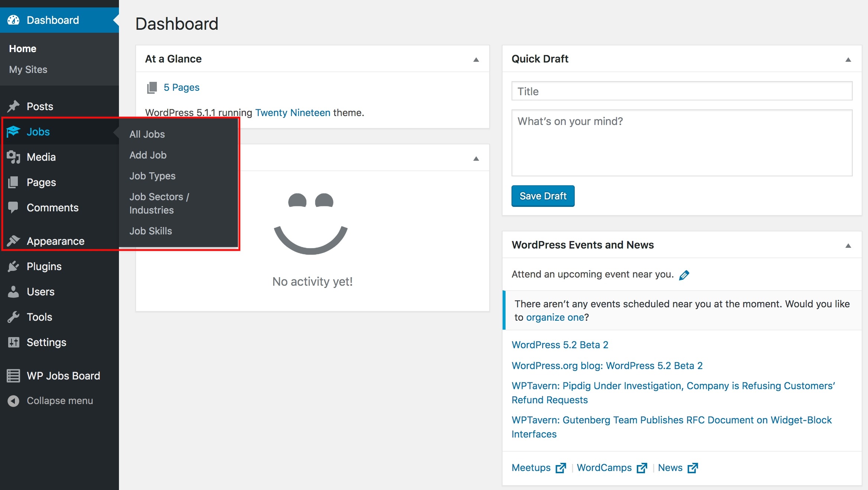Click the Dashboard gauge icon in sidebar
Viewport: 868px width, 490px height.
(13, 20)
